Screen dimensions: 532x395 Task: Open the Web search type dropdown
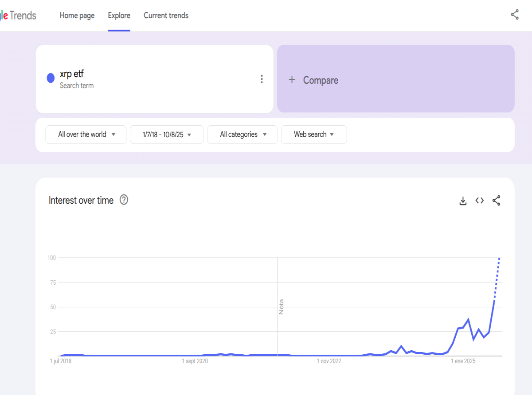click(x=314, y=135)
